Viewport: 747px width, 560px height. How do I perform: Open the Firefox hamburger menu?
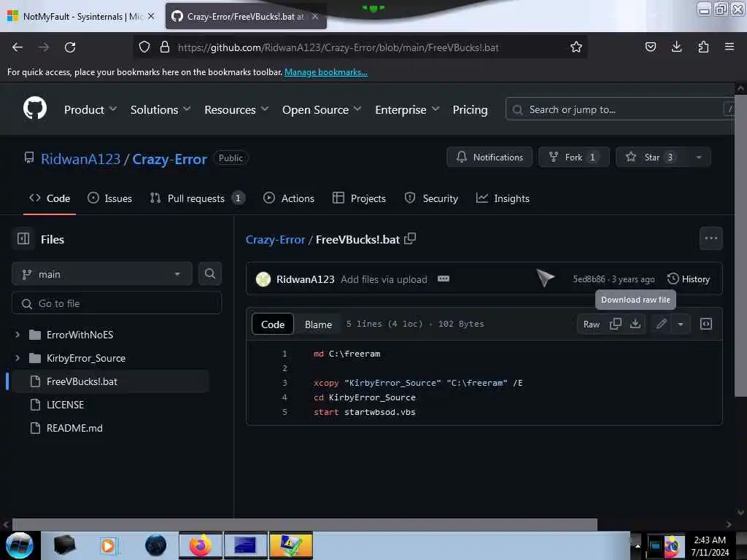coord(729,47)
